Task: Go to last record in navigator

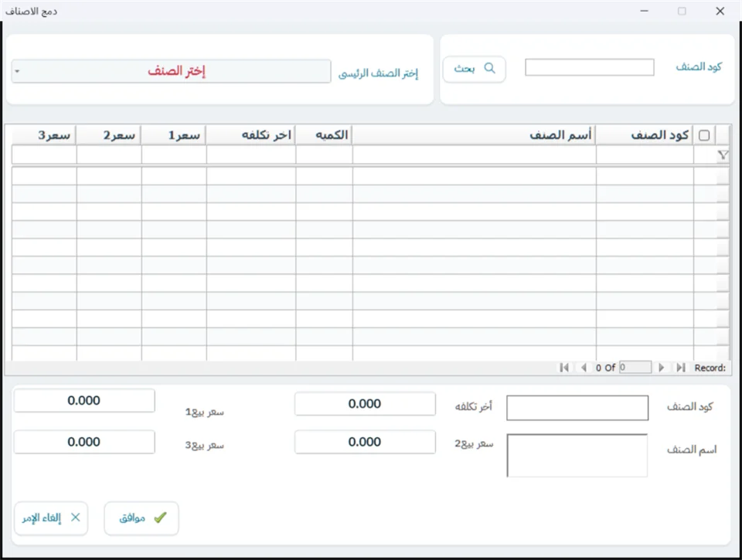Action: 681,368
